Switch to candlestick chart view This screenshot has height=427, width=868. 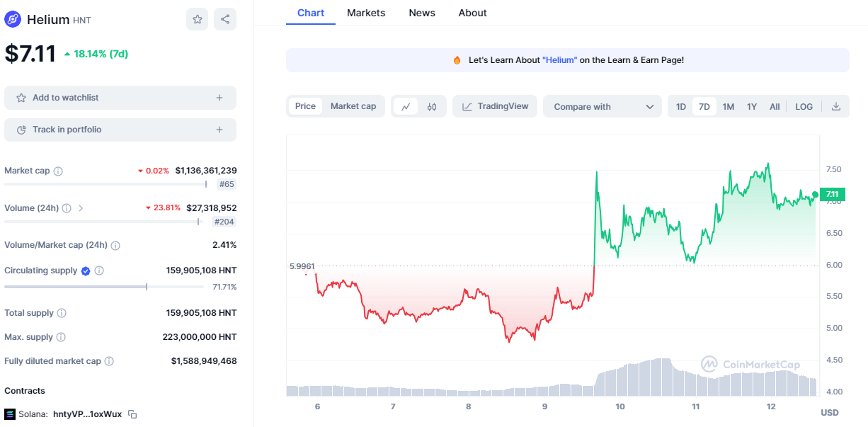pyautogui.click(x=432, y=107)
